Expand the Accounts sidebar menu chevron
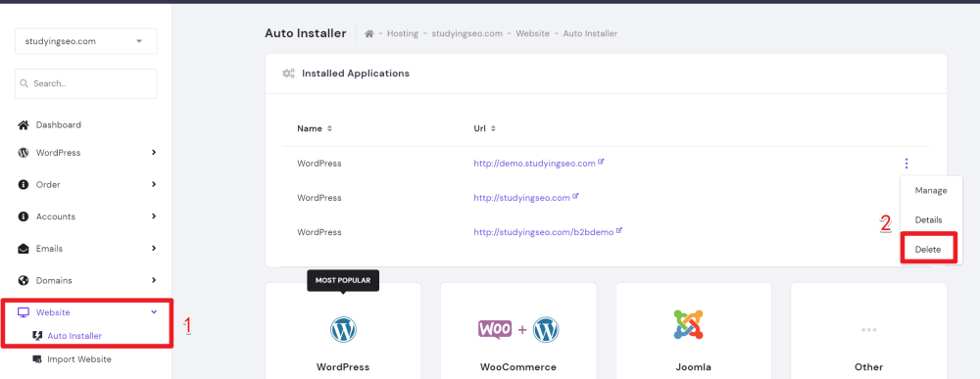The height and width of the screenshot is (379, 980). click(154, 216)
